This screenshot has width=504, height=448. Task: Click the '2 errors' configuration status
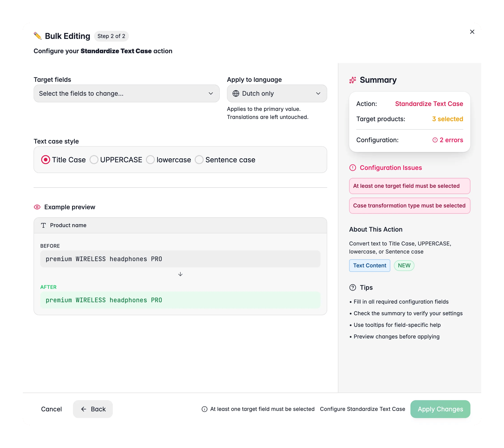(448, 140)
